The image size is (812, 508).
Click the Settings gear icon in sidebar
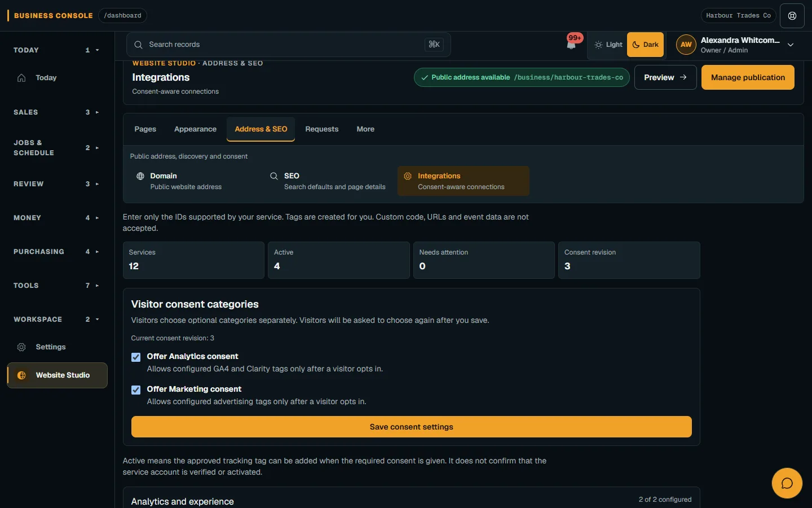pos(21,347)
